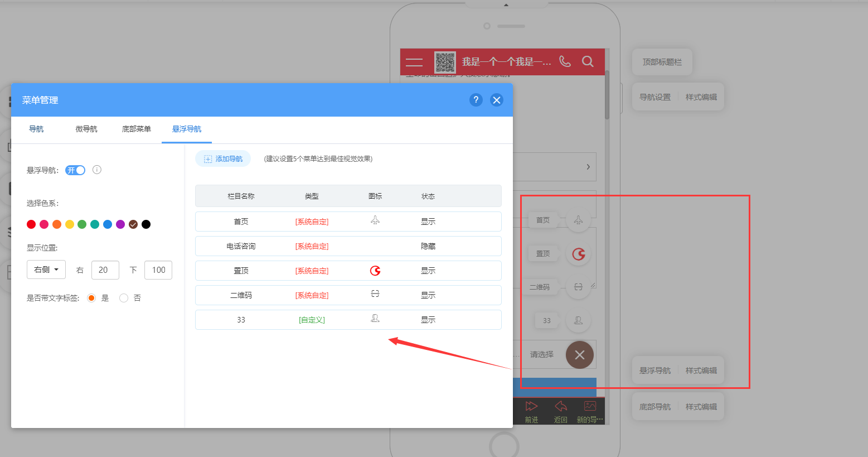Screen dimensions: 868x457
Task: Tap the search magnifier in phone header
Action: (x=588, y=61)
